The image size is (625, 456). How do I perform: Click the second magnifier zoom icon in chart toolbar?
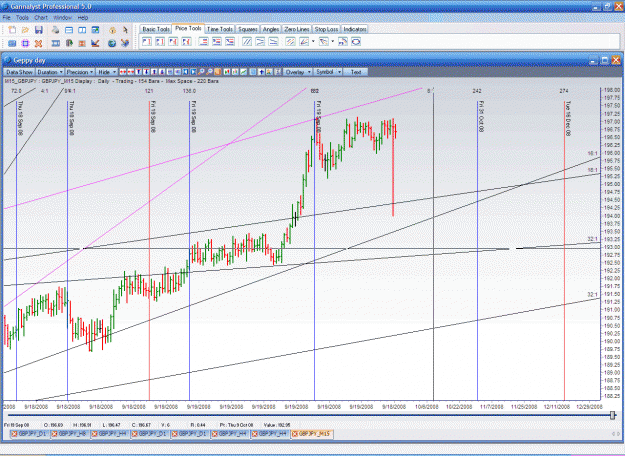(209, 72)
